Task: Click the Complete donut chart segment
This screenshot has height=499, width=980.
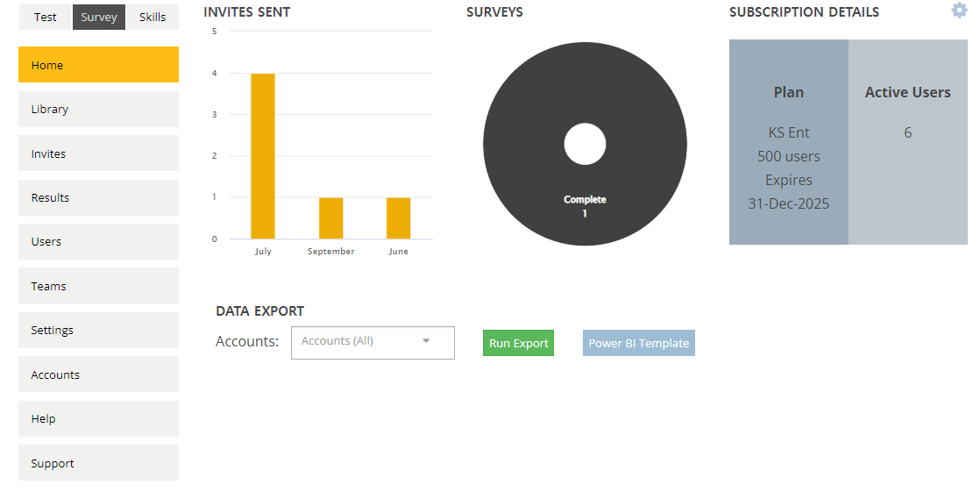Action: coord(585,206)
